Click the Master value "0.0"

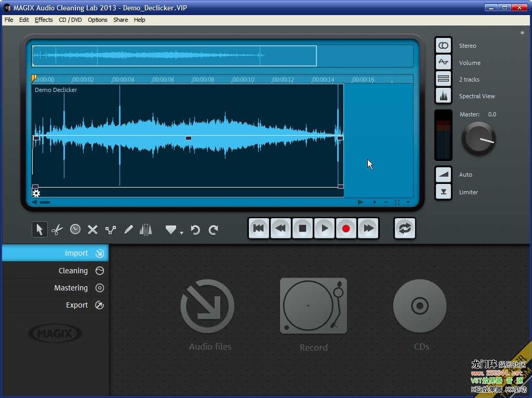[x=492, y=114]
